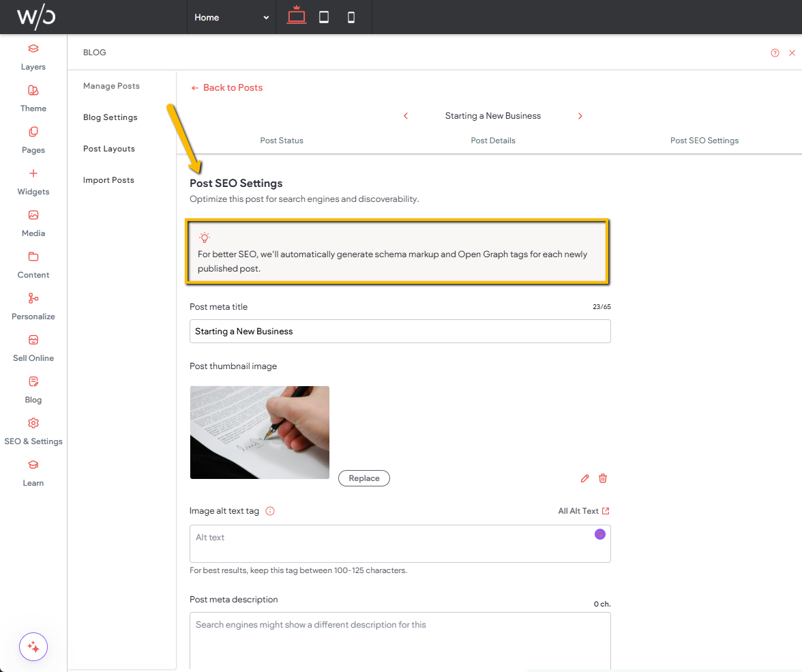The image size is (802, 672).
Task: Click the Replace image button
Action: 364,478
